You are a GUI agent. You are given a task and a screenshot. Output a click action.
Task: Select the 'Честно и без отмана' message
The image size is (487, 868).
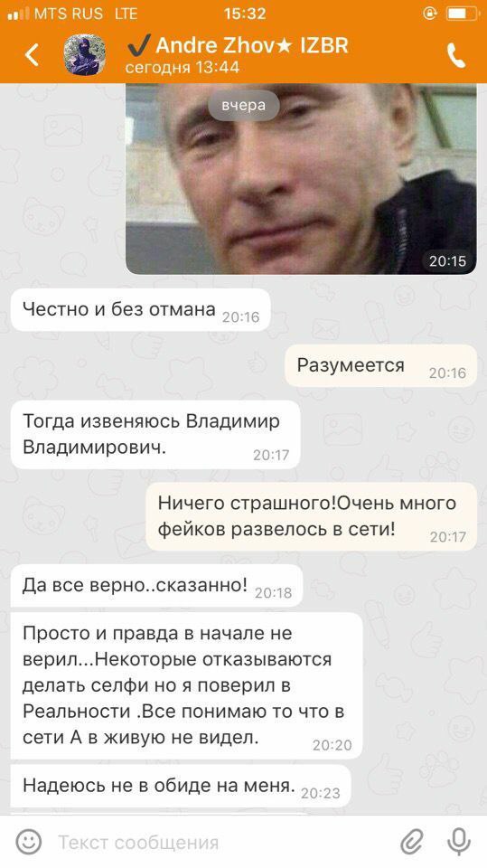coord(141,310)
